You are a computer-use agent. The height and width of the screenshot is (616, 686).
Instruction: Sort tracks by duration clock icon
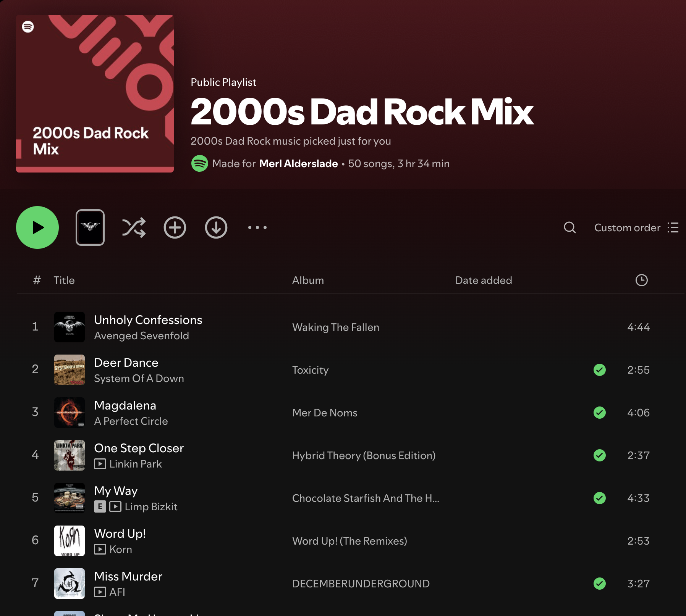[x=642, y=280]
